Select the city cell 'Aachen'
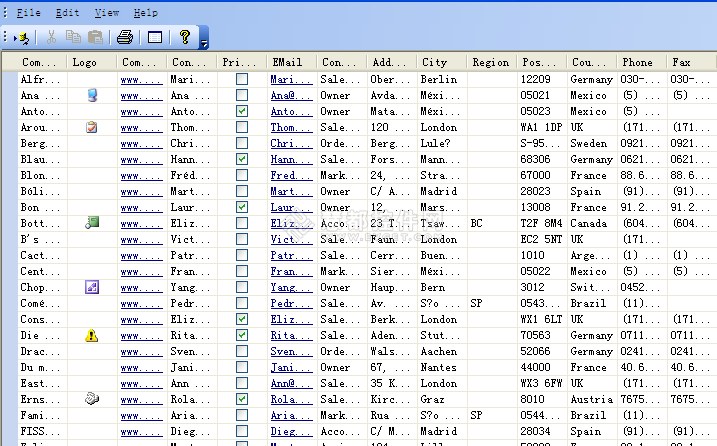This screenshot has width=717, height=446. [442, 351]
